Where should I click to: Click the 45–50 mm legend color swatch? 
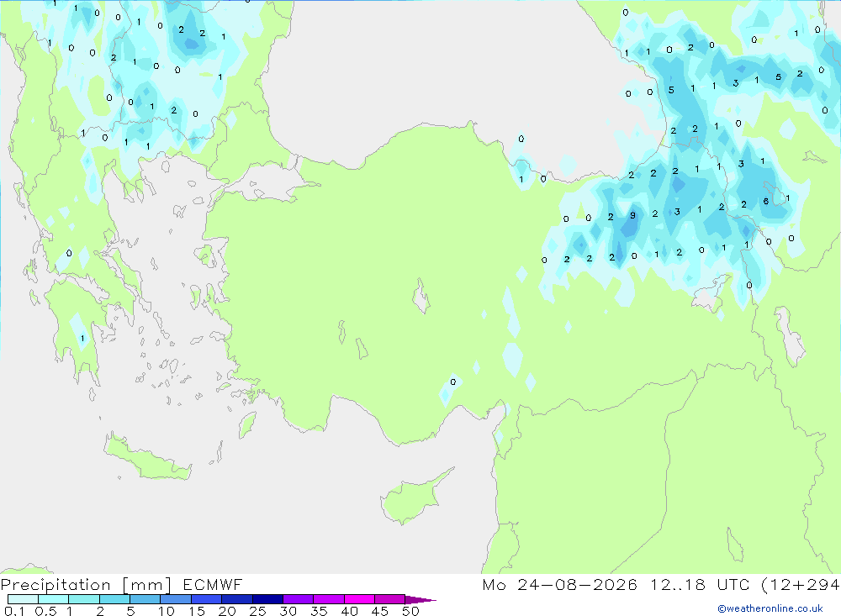tap(390, 599)
